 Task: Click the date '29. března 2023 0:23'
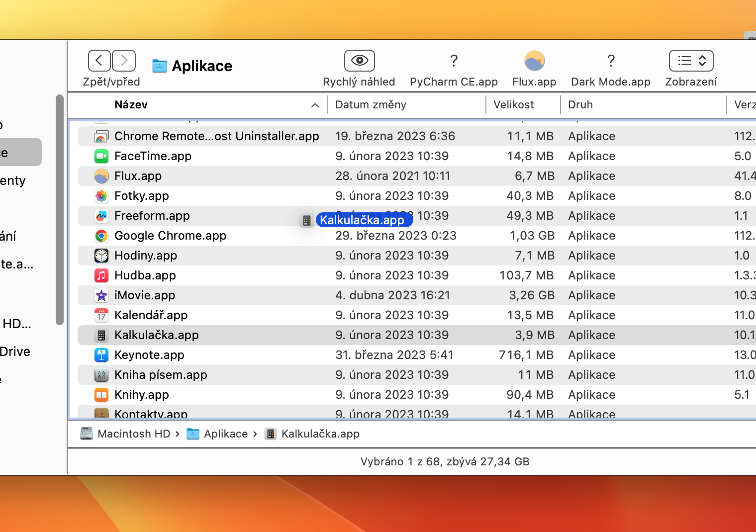pos(396,236)
